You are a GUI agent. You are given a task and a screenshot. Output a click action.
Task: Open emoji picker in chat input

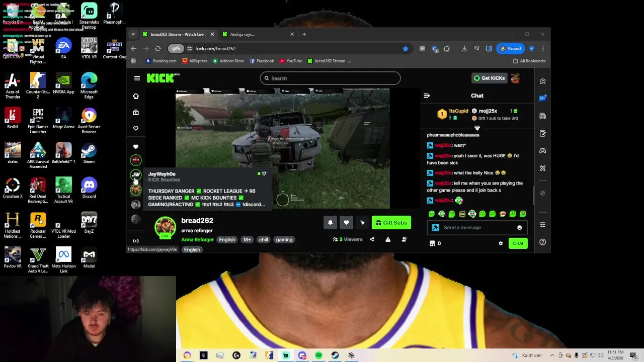click(x=519, y=228)
